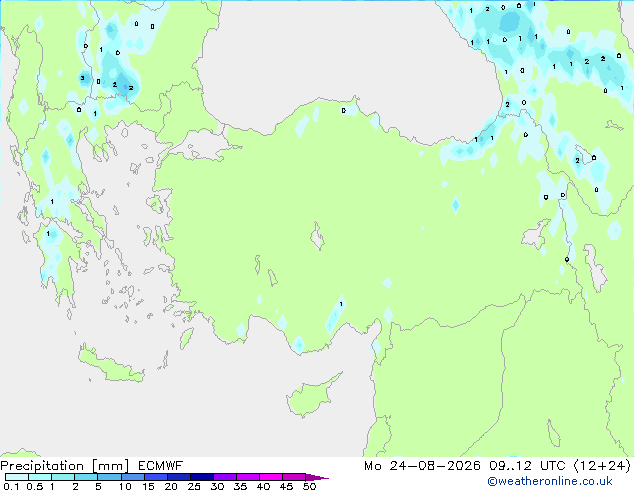Click the "[mm]" unit label

pos(110,466)
